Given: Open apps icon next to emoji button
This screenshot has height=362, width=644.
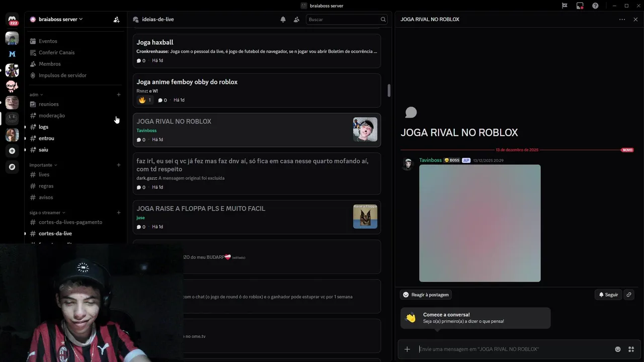Looking at the screenshot, I should (x=631, y=349).
